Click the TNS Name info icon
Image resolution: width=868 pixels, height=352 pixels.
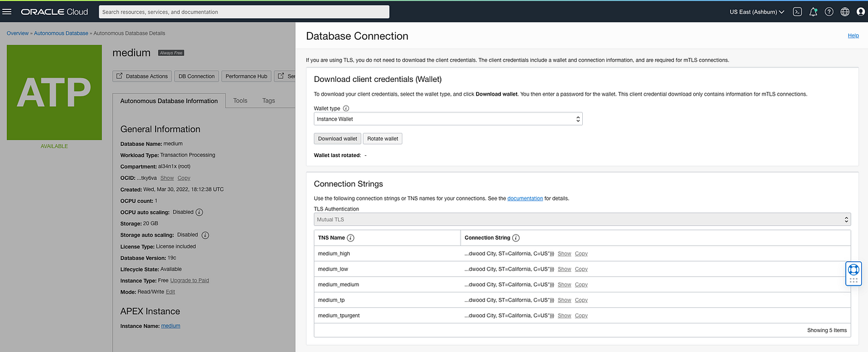[351, 238]
